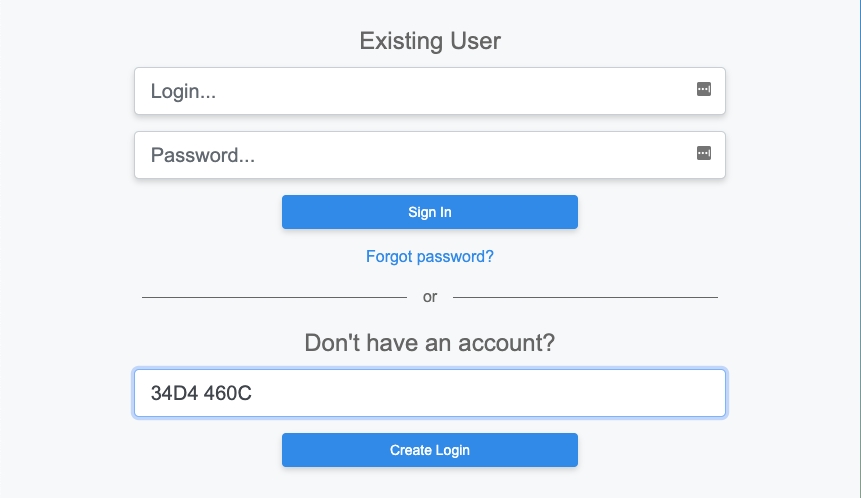Viewport: 861px width, 498px height.
Task: Open the Forgot password? link
Action: tap(430, 256)
